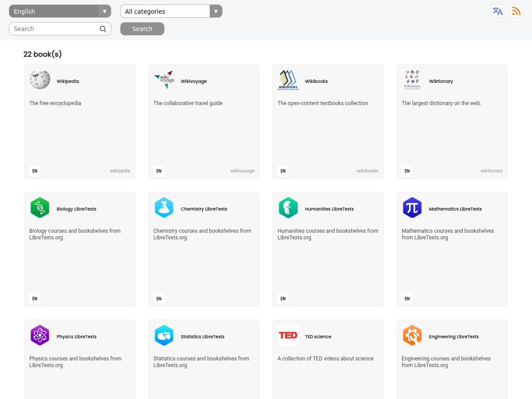Open the RSS feed icon

tap(516, 11)
